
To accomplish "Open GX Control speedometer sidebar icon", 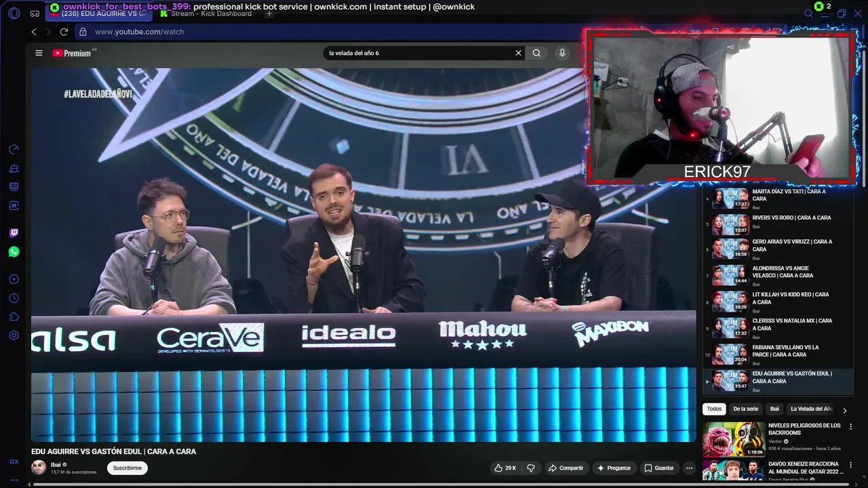I will point(14,150).
